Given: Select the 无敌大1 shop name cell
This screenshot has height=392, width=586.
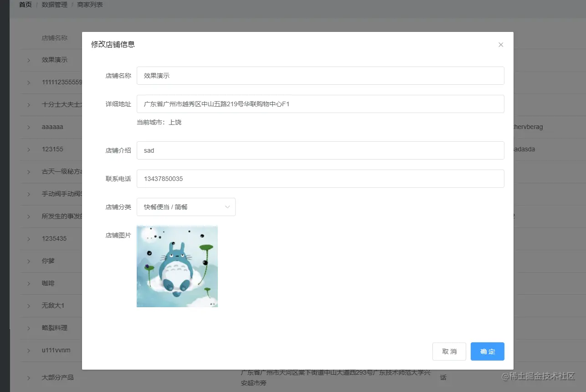Looking at the screenshot, I should click(x=53, y=305).
